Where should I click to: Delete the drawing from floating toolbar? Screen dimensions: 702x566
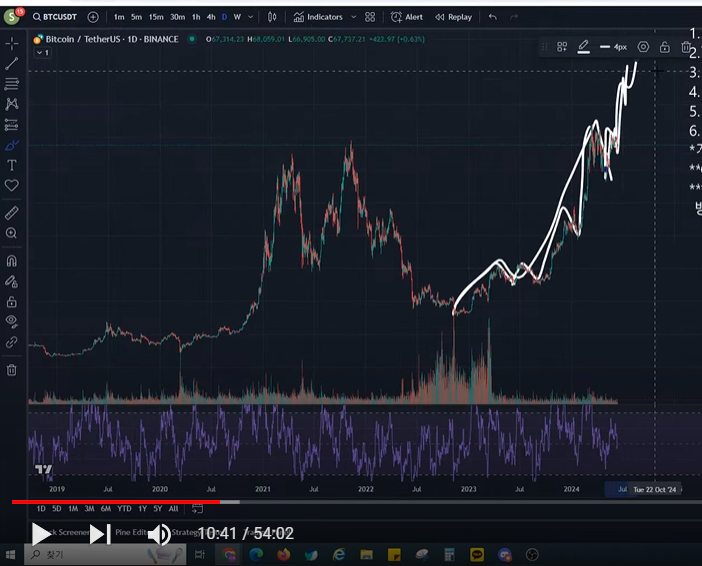tap(686, 47)
